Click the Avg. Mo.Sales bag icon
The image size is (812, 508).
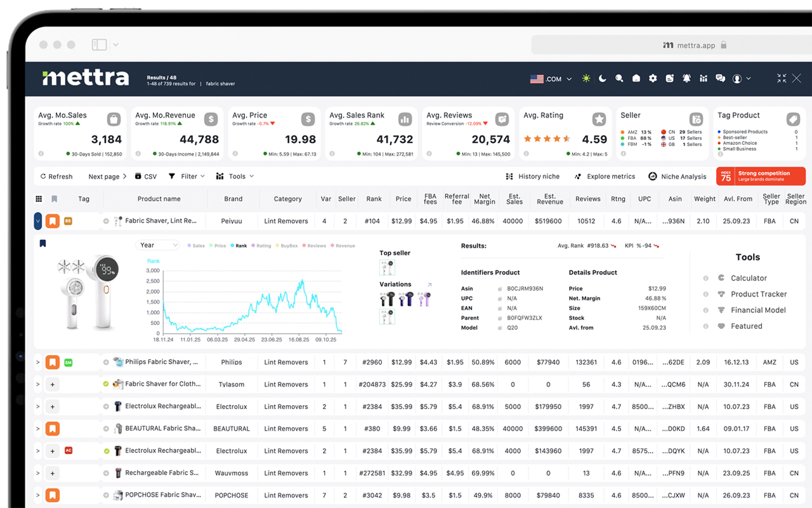point(114,119)
